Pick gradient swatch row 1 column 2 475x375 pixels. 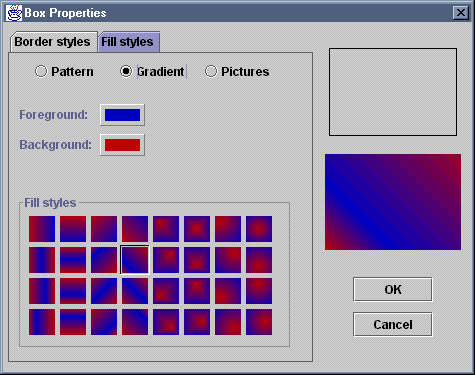click(73, 229)
